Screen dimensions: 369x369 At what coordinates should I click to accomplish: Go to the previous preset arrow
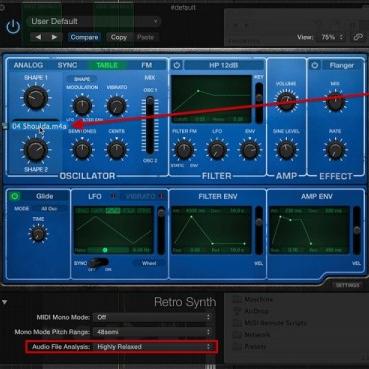click(39, 37)
